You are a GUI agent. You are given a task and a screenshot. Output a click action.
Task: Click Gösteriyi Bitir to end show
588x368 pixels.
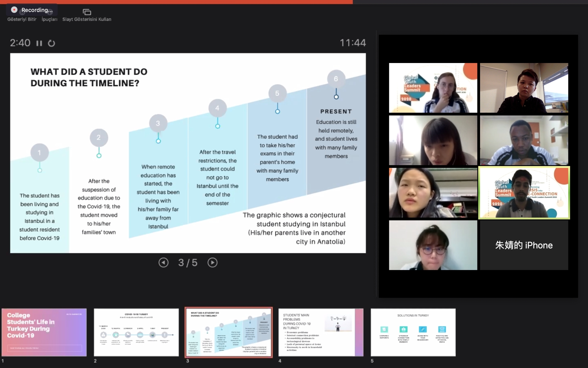tap(22, 19)
